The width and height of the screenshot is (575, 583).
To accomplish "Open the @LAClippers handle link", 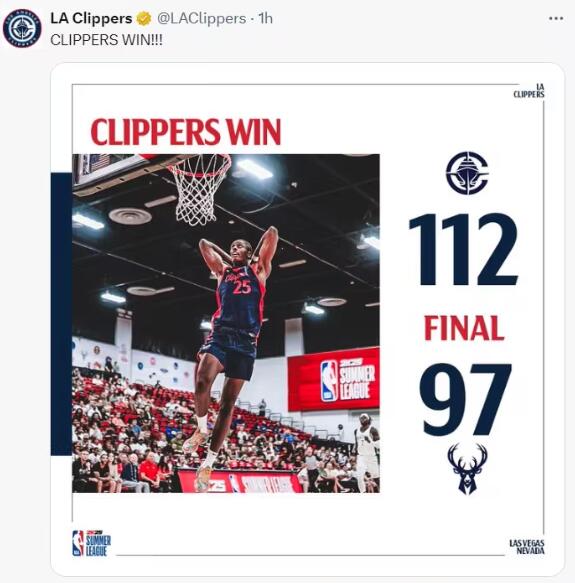I will click(201, 19).
